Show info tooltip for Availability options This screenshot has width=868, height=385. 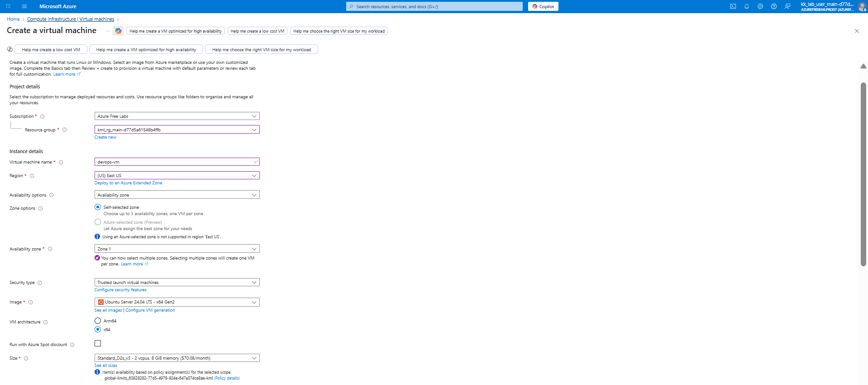[x=52, y=195]
